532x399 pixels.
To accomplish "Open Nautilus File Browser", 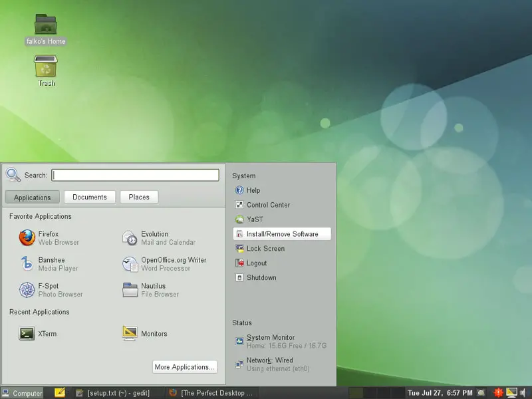I will (151, 290).
